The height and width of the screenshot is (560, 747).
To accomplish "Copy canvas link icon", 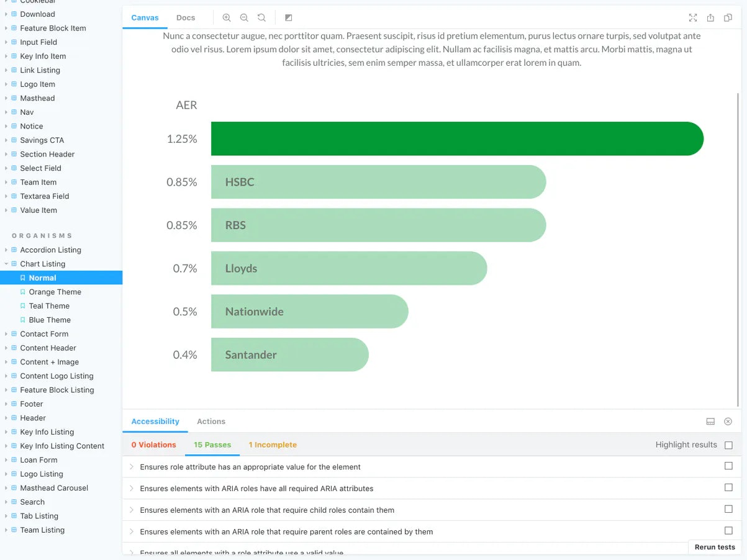I will pyautogui.click(x=728, y=18).
